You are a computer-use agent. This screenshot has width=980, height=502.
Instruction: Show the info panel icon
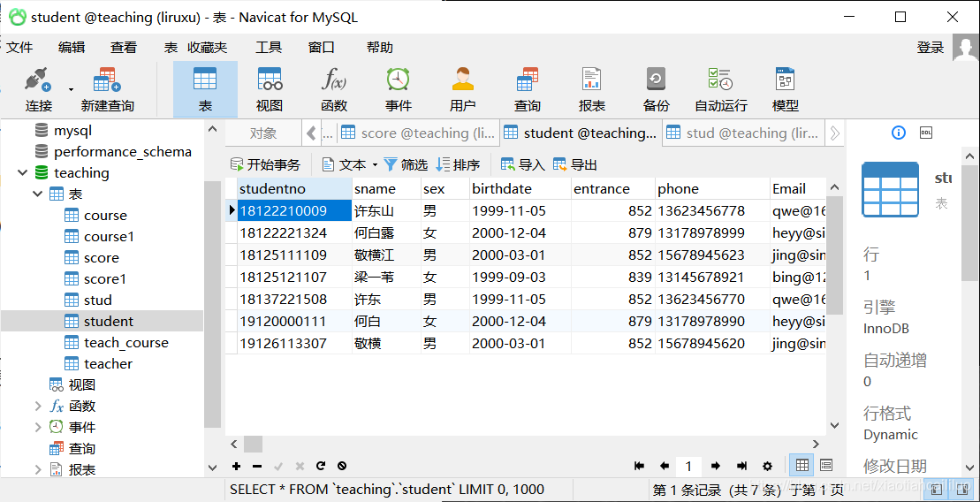click(x=898, y=133)
